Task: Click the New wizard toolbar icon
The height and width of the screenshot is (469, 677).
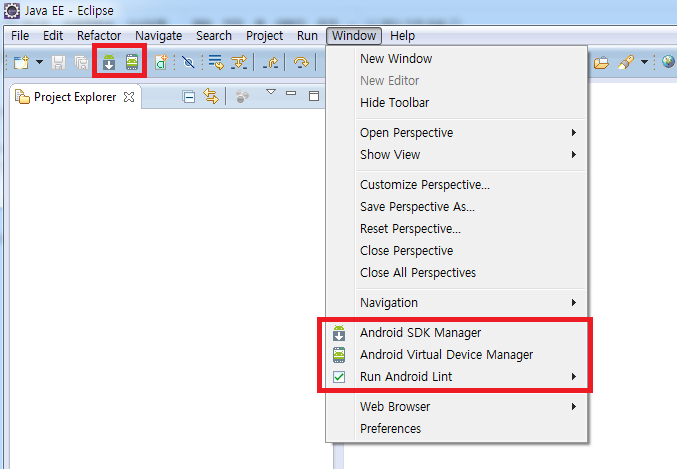Action: 21,63
